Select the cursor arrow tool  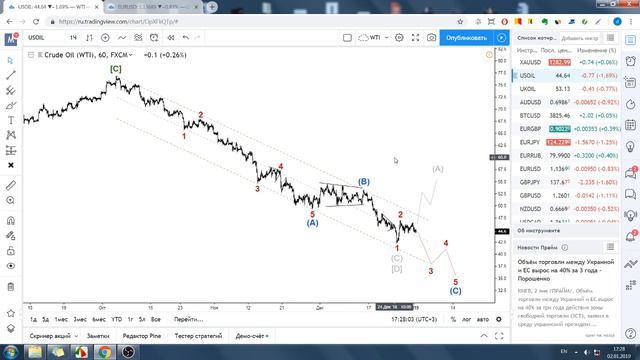11,60
